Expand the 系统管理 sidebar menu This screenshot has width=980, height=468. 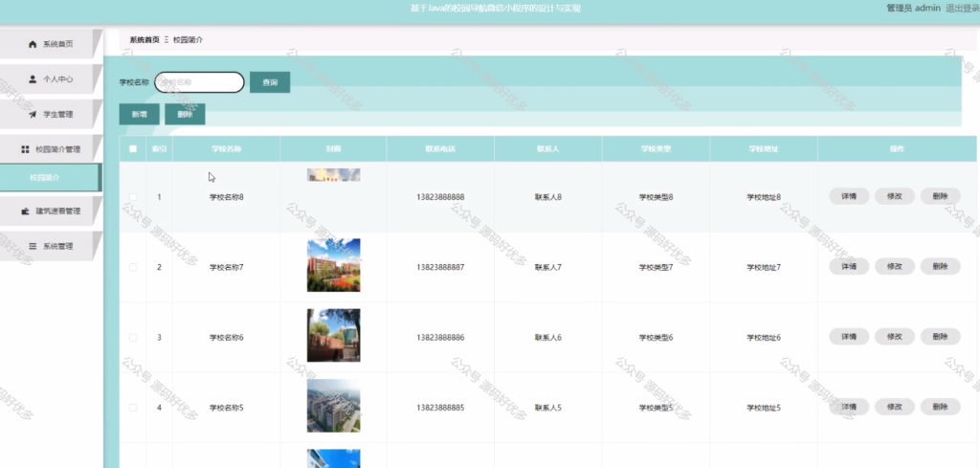[x=51, y=246]
